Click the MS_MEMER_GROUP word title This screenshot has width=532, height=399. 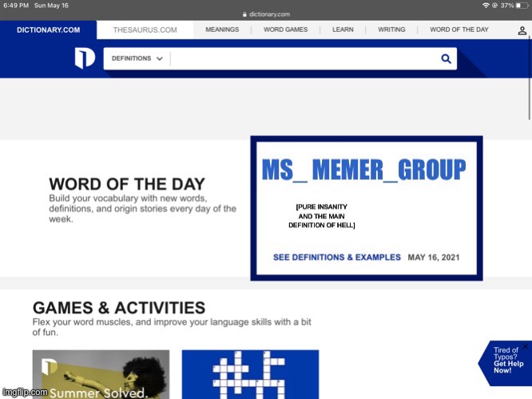coord(363,170)
